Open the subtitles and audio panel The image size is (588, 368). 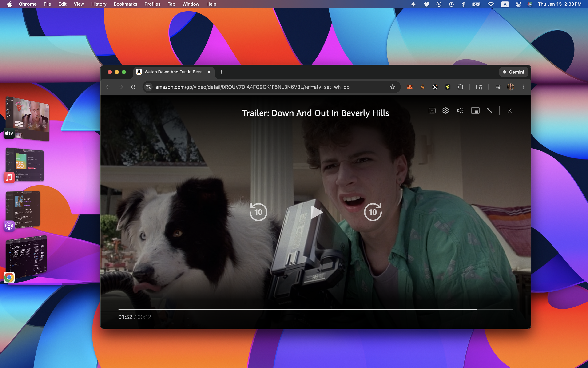(x=432, y=111)
